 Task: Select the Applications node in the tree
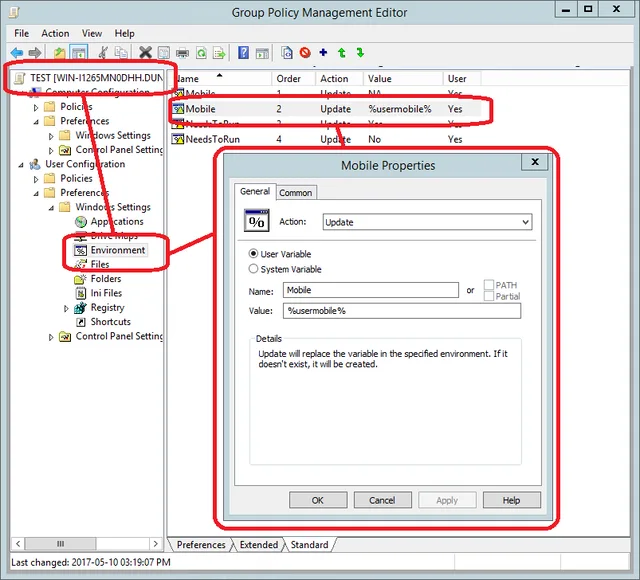[117, 221]
